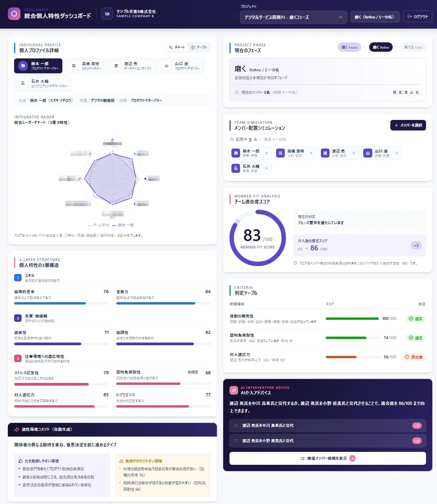The image size is (437, 504).
Task: Click the number 1 badge beside スキル
Action: click(18, 278)
